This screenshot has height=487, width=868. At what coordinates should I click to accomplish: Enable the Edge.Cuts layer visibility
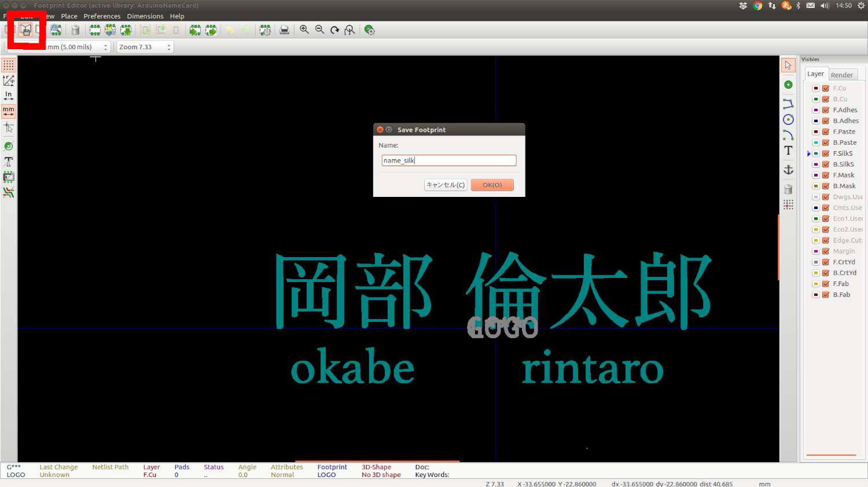(826, 240)
